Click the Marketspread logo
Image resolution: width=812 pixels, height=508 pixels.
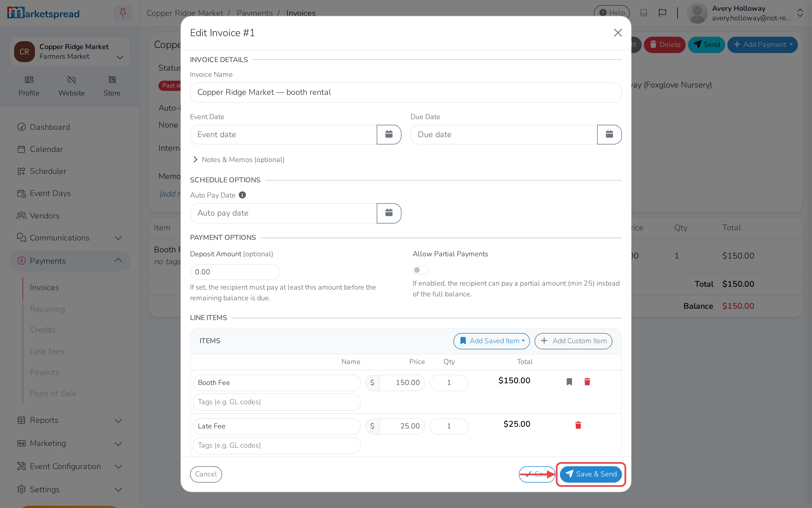(x=43, y=13)
